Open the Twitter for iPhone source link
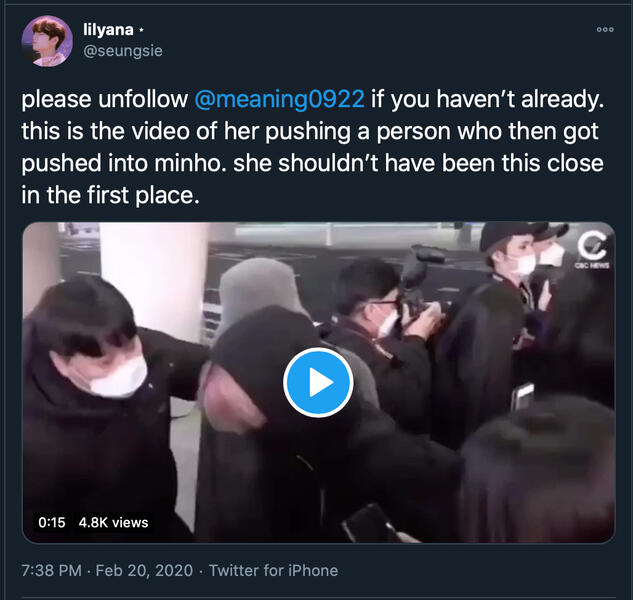 click(x=273, y=571)
